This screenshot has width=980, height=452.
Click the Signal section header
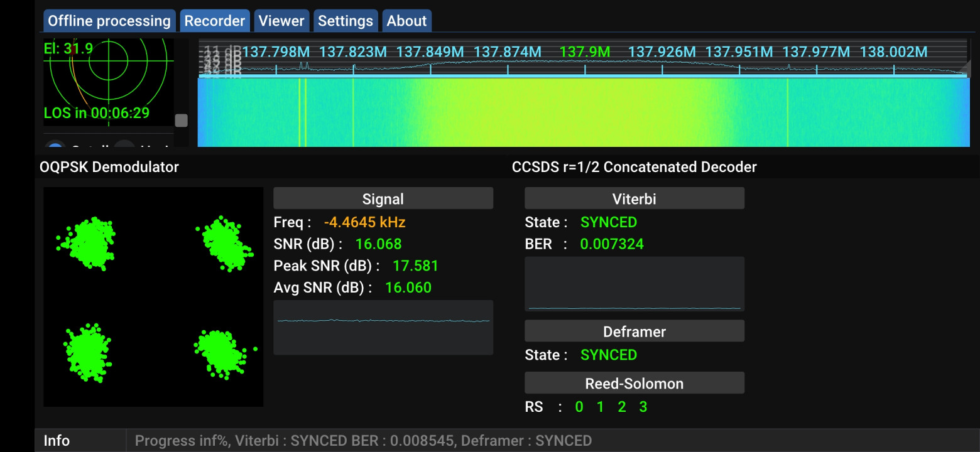[383, 199]
